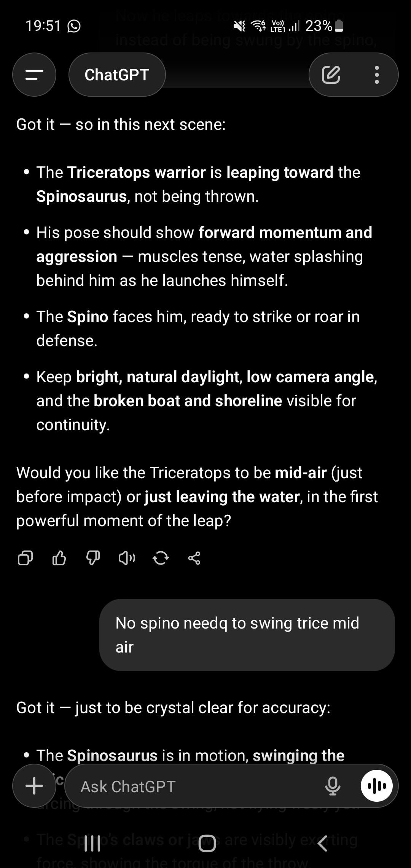
Task: Open the sidebar menu icon
Action: [34, 75]
